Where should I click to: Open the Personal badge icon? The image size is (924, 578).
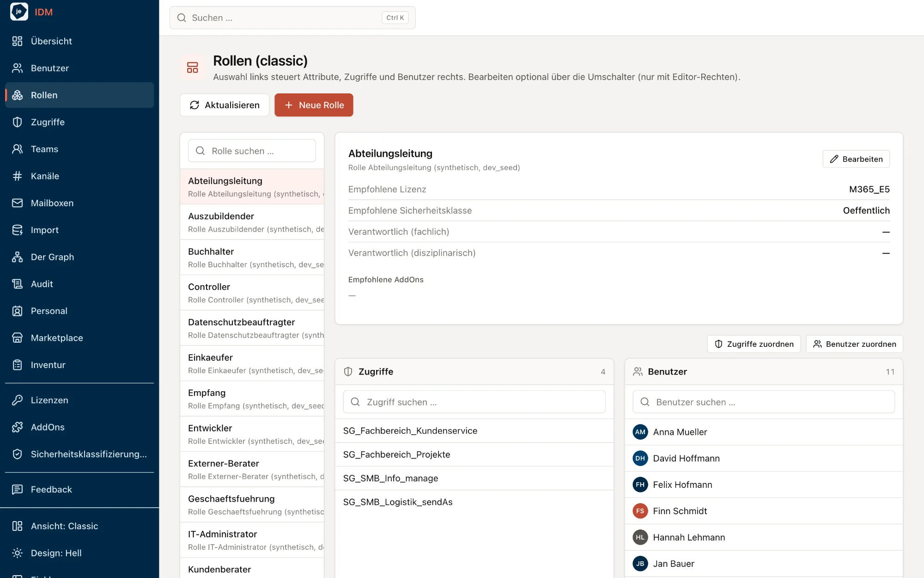pyautogui.click(x=17, y=311)
